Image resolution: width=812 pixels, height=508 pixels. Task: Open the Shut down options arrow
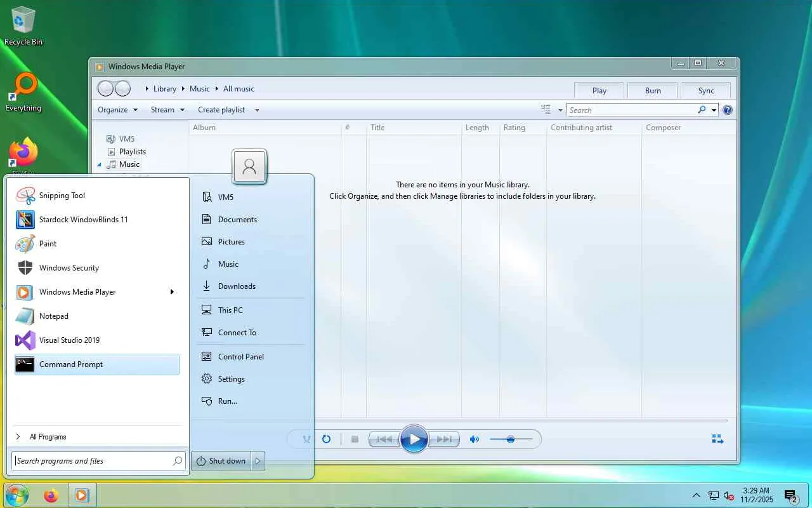258,461
